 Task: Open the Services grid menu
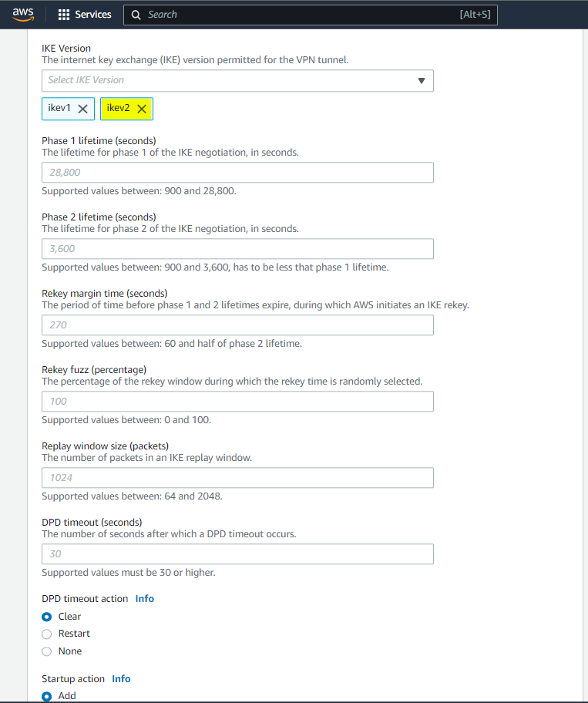click(x=64, y=15)
